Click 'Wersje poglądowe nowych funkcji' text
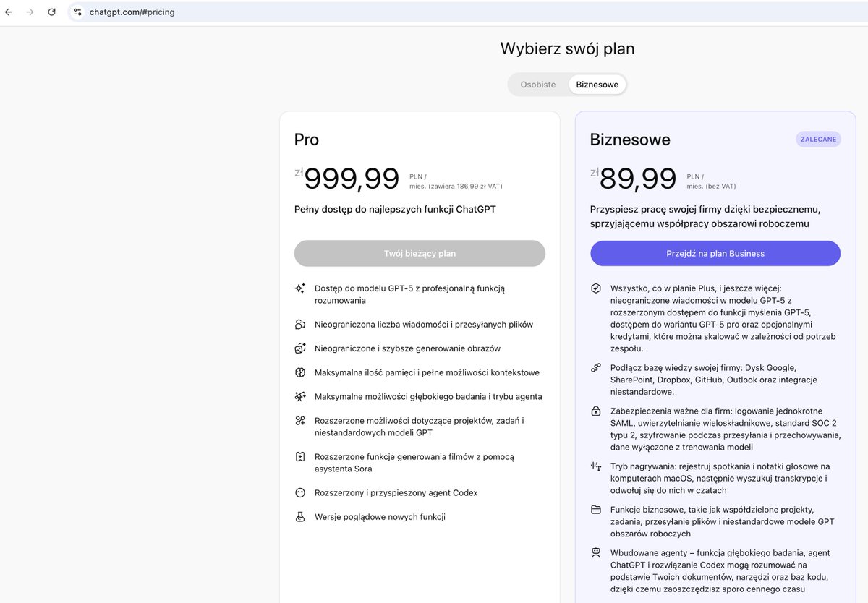The image size is (868, 603). [380, 517]
